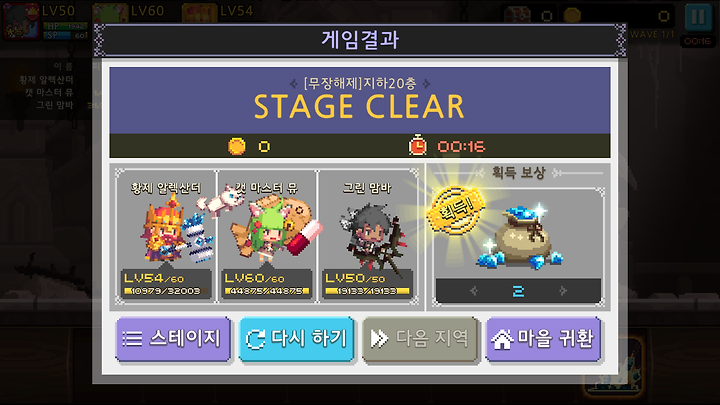Click the 스테이지 stage list button

(173, 339)
